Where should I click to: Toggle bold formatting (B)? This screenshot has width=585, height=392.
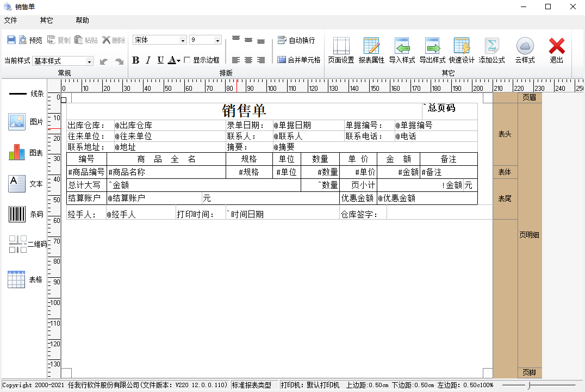[136, 60]
